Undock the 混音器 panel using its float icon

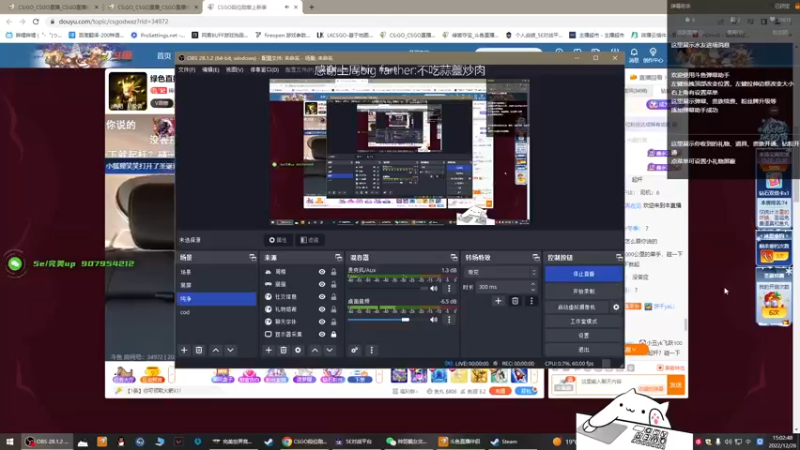click(x=454, y=258)
